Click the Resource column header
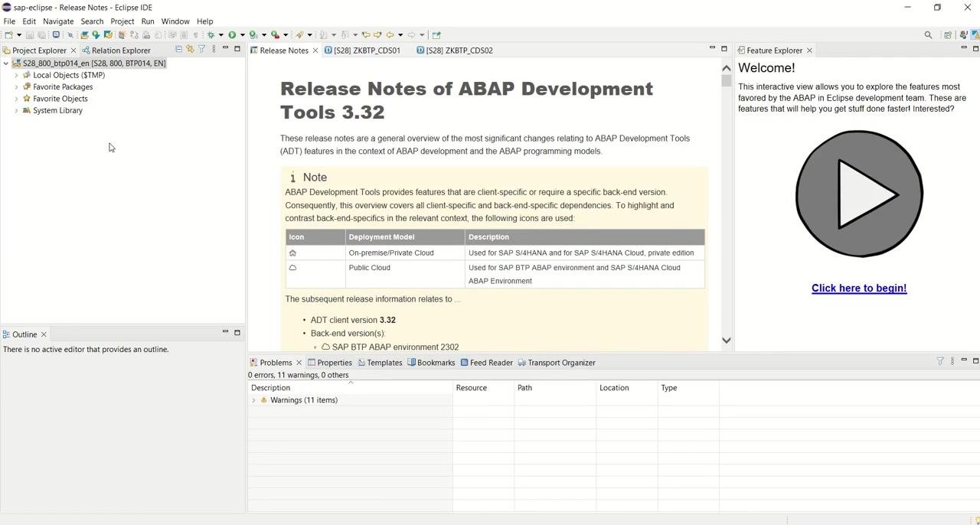This screenshot has width=980, height=525. (483, 388)
